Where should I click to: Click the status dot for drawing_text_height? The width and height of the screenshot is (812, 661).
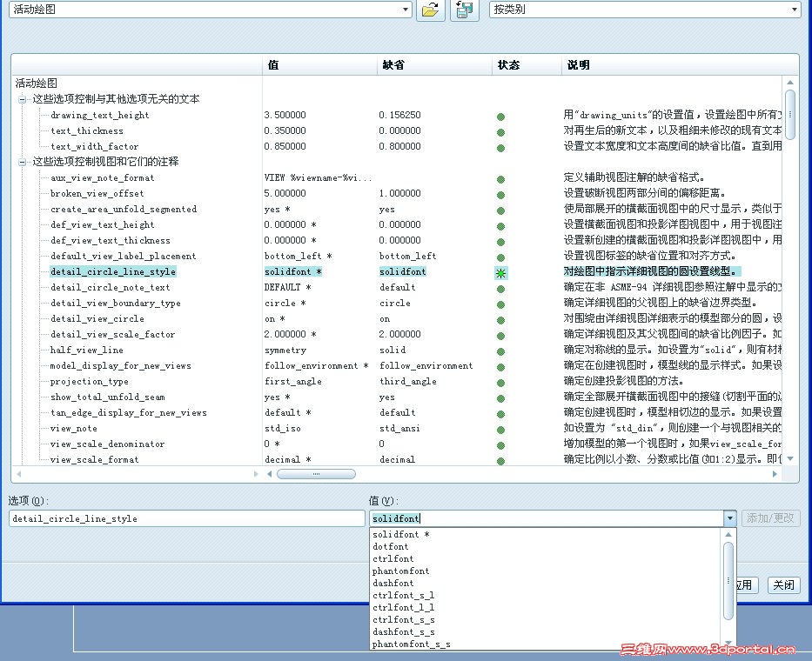(500, 117)
